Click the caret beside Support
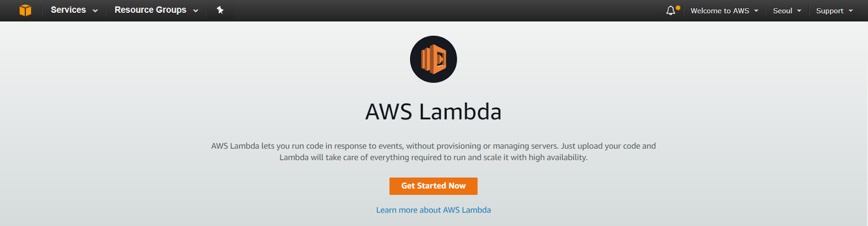Screen dimensions: 868x226 tap(851, 11)
